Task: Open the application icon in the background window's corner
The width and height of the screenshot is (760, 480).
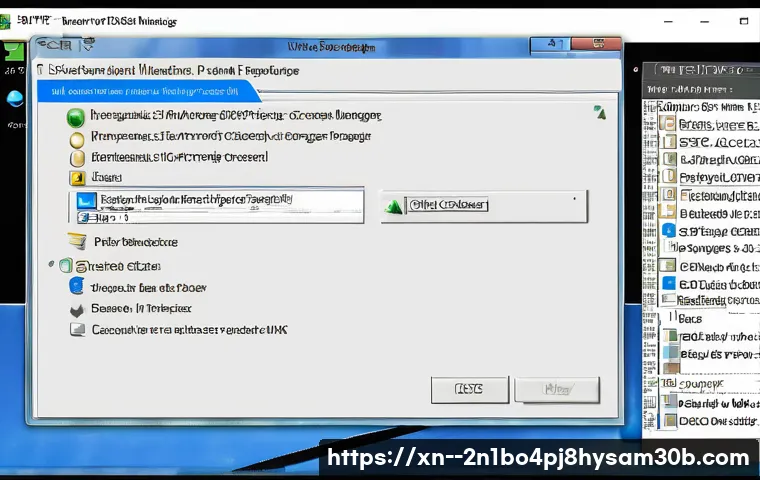Action: (x=5, y=21)
